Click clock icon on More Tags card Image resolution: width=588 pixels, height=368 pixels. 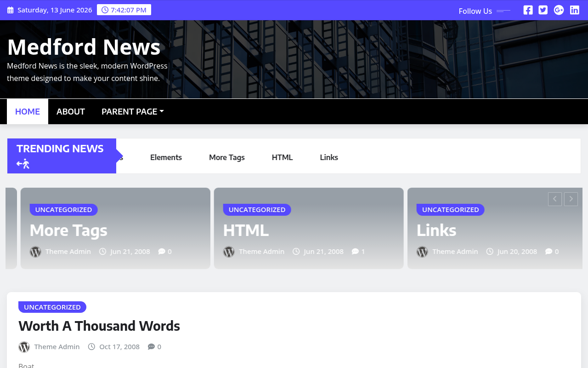coord(103,252)
